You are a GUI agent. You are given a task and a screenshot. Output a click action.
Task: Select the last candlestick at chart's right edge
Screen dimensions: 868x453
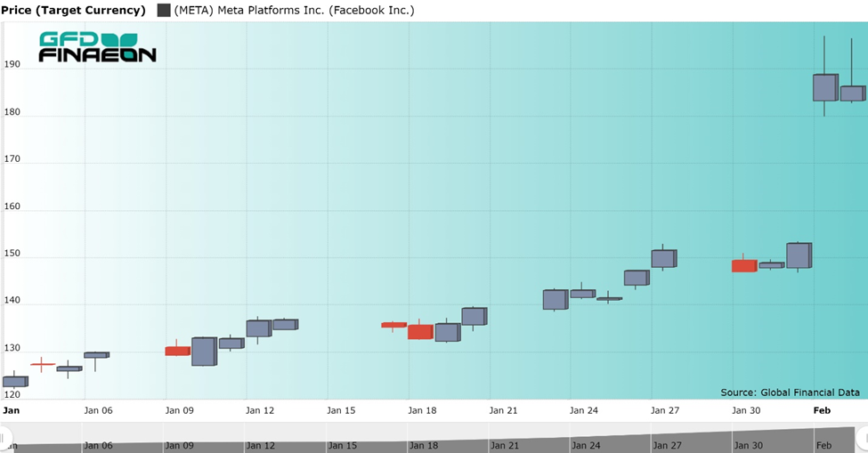click(x=853, y=93)
